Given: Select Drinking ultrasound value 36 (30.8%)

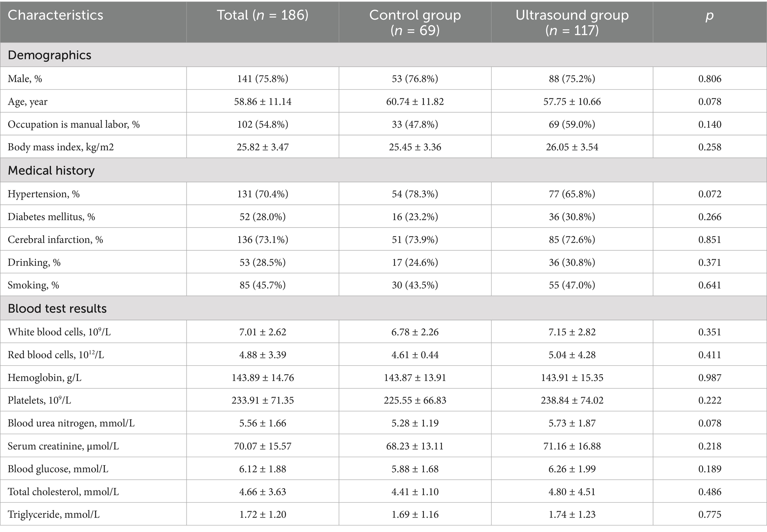Looking at the screenshot, I should [x=572, y=262].
